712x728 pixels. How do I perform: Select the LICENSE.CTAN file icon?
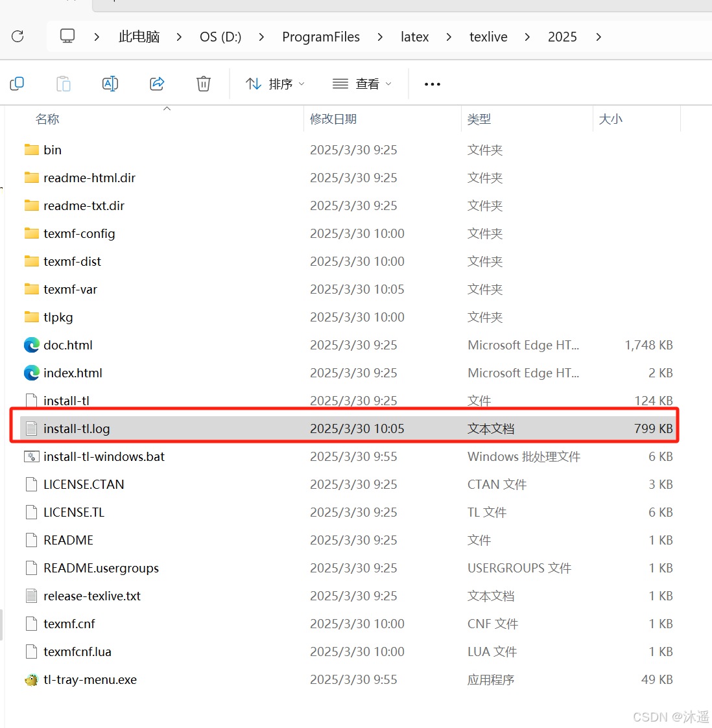click(32, 484)
